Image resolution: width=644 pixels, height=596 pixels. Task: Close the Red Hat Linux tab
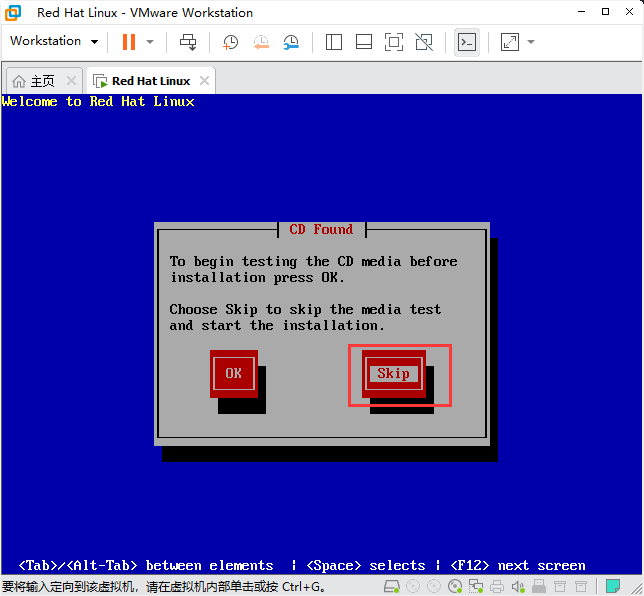click(205, 81)
